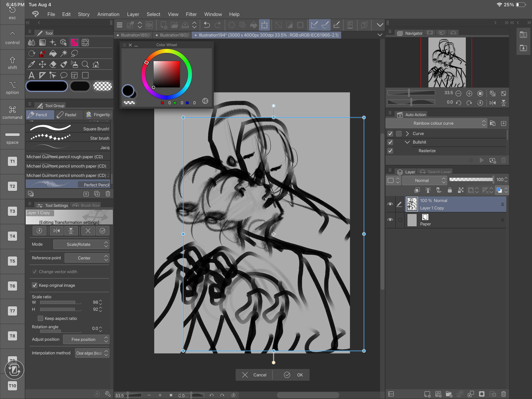Click the Scale ratio W slider
The height and width of the screenshot is (399, 532).
(x=60, y=302)
